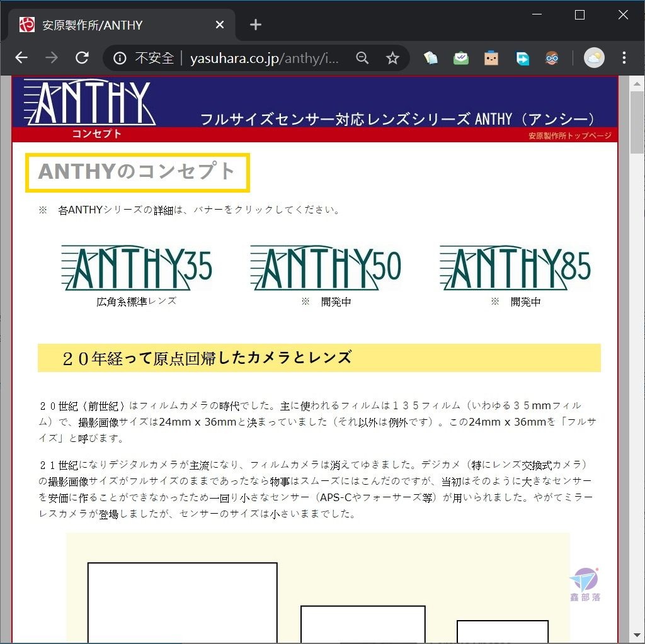Open the blue arrow share extension
This screenshot has width=645, height=644.
coord(522,58)
